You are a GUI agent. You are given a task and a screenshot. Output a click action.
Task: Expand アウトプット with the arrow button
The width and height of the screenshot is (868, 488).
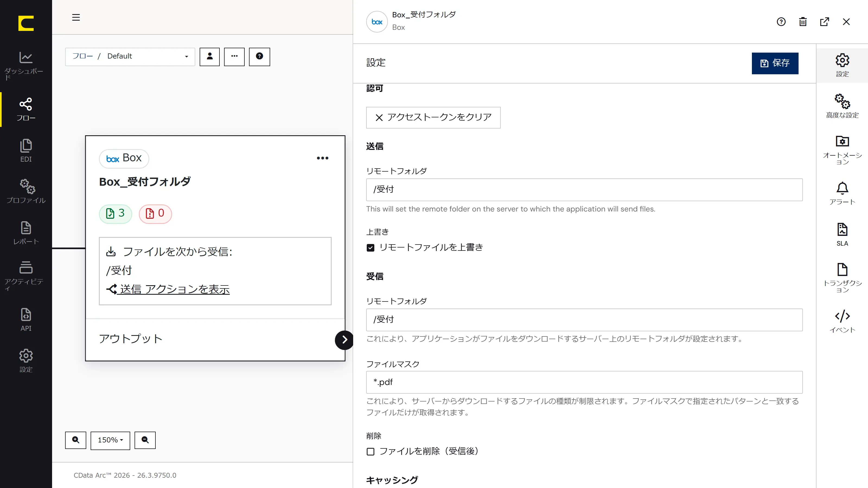(x=344, y=340)
